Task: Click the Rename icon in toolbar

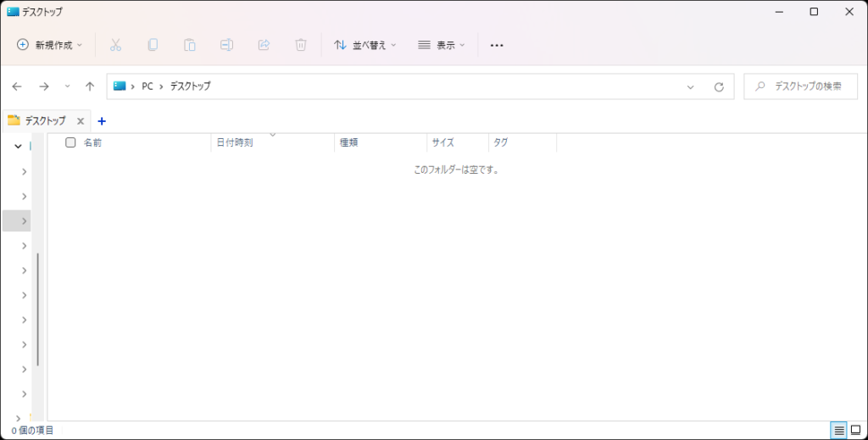Action: pyautogui.click(x=226, y=45)
